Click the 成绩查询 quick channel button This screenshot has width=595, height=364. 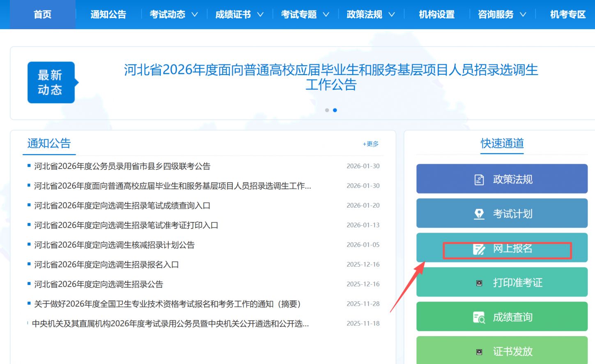coord(502,317)
